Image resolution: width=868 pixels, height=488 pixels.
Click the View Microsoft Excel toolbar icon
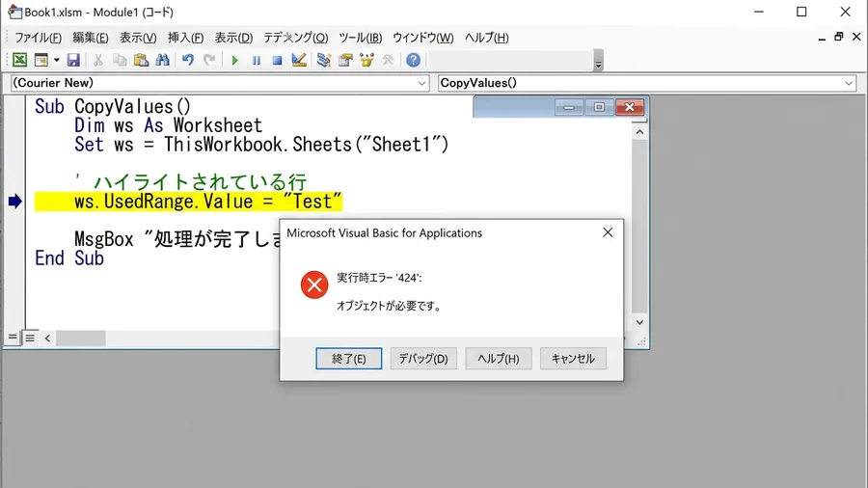coord(19,60)
